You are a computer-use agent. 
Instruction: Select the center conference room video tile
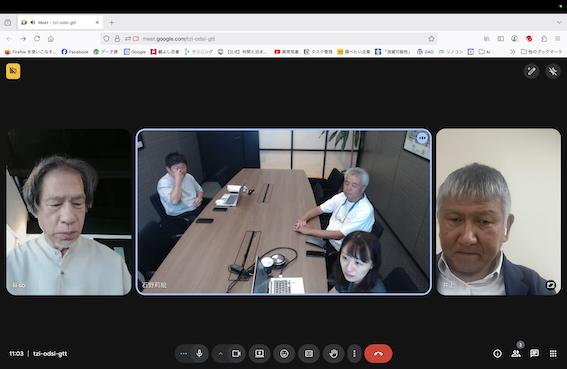pyautogui.click(x=284, y=212)
